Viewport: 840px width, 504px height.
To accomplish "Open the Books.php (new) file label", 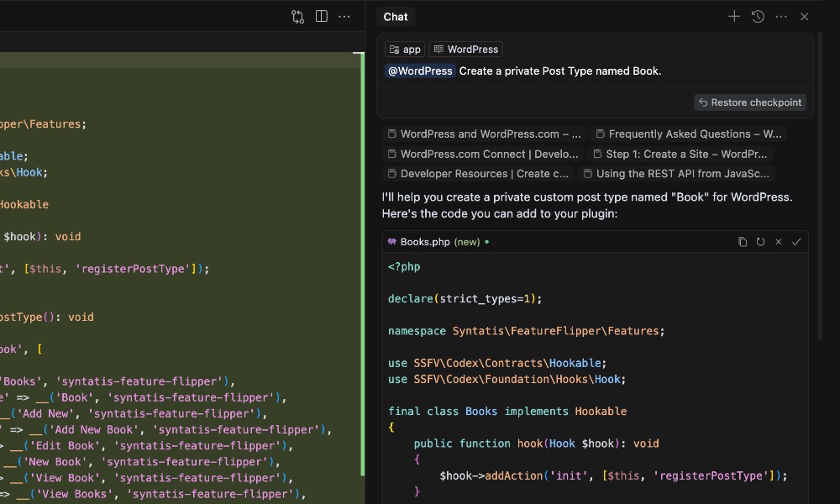I will tap(440, 242).
